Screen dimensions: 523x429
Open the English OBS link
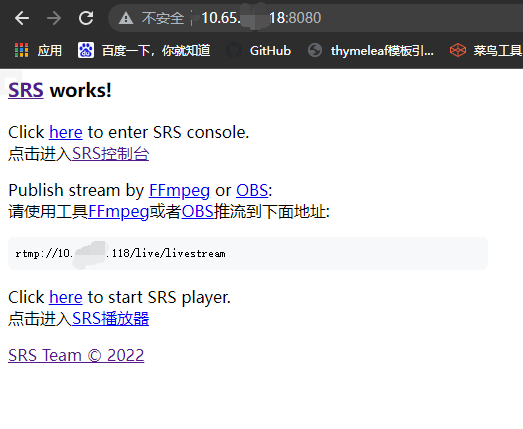[252, 190]
